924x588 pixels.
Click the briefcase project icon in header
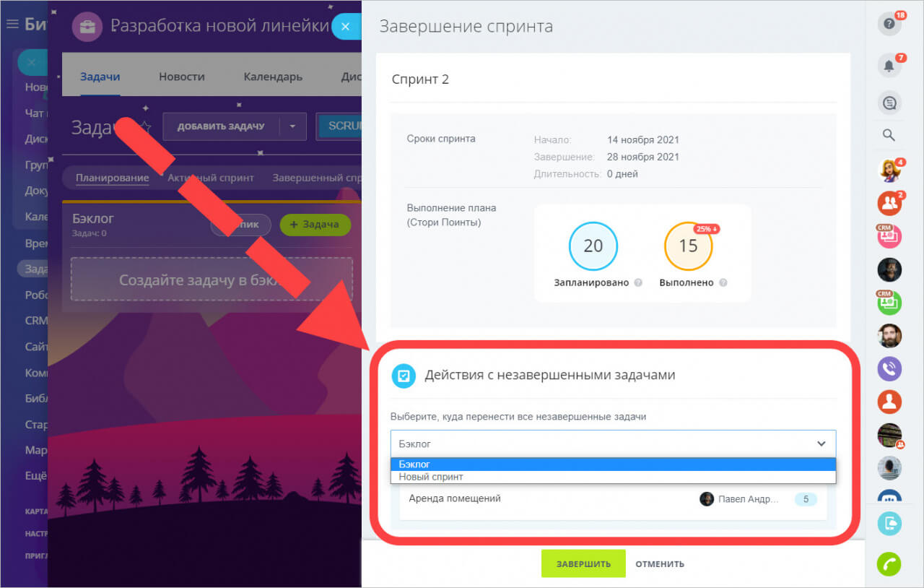tap(87, 26)
